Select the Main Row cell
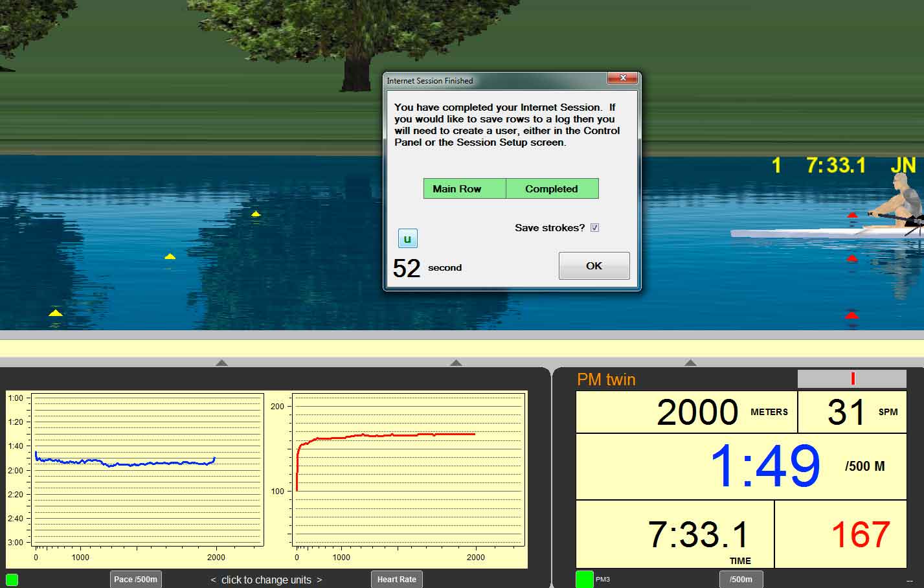Image resolution: width=924 pixels, height=588 pixels. [x=464, y=188]
